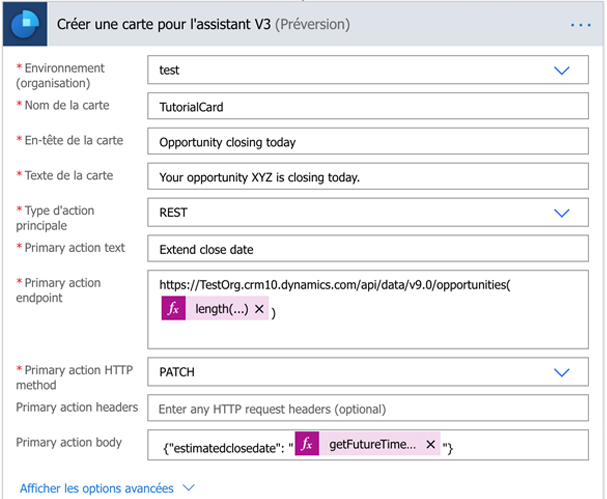Open the Environnement (organisation) dropdown
This screenshot has width=607, height=499.
(561, 70)
